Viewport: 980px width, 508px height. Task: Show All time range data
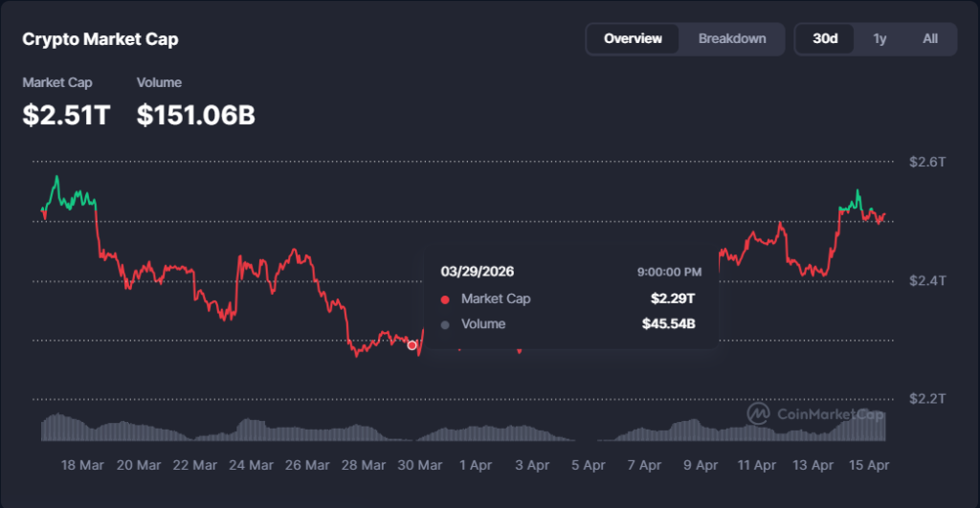pos(930,39)
